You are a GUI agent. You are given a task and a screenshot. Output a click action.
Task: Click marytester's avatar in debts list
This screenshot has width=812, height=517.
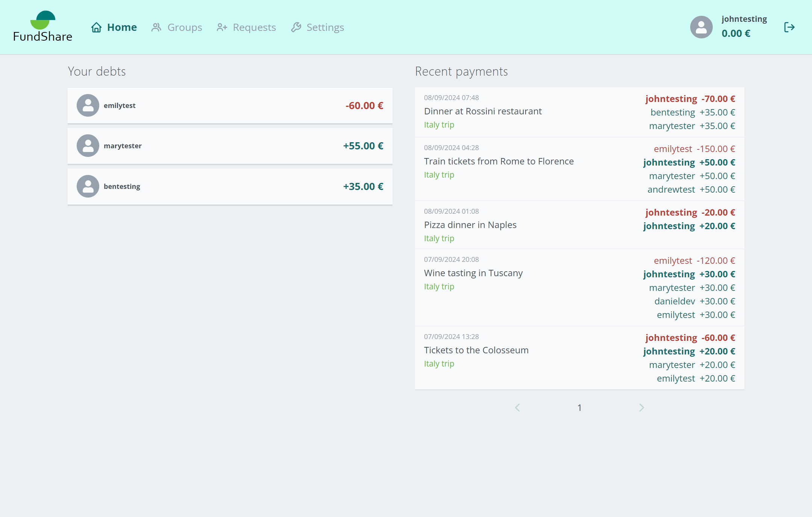(x=88, y=146)
